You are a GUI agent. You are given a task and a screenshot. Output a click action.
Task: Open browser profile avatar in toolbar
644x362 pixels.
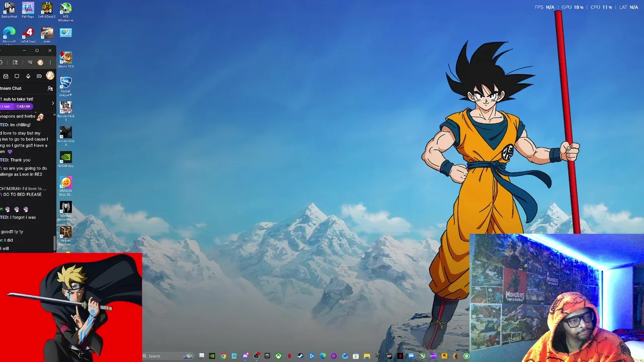pyautogui.click(x=40, y=62)
